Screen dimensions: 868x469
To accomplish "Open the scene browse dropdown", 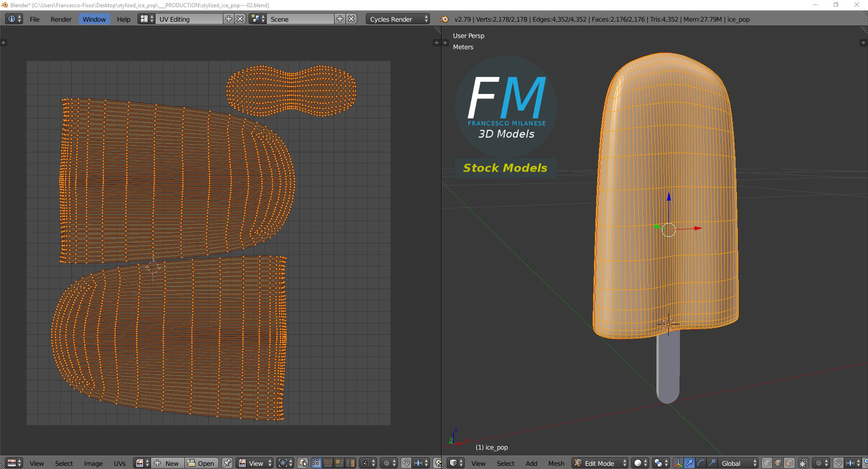I will (258, 19).
